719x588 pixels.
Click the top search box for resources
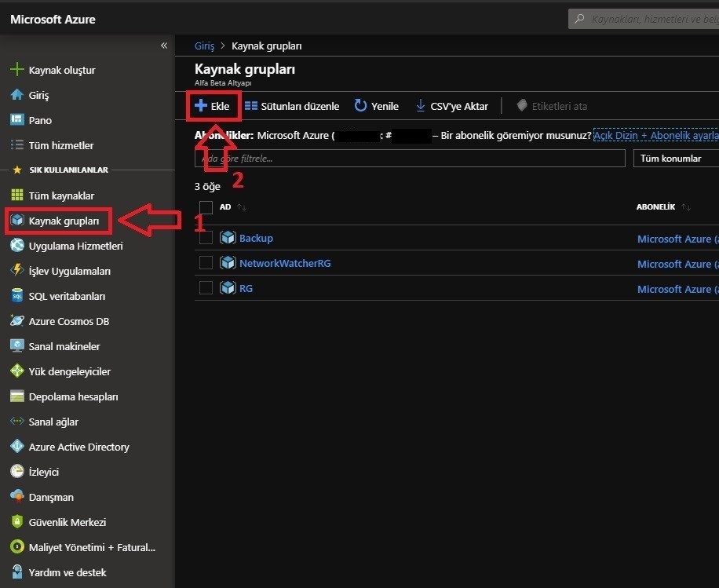point(644,19)
